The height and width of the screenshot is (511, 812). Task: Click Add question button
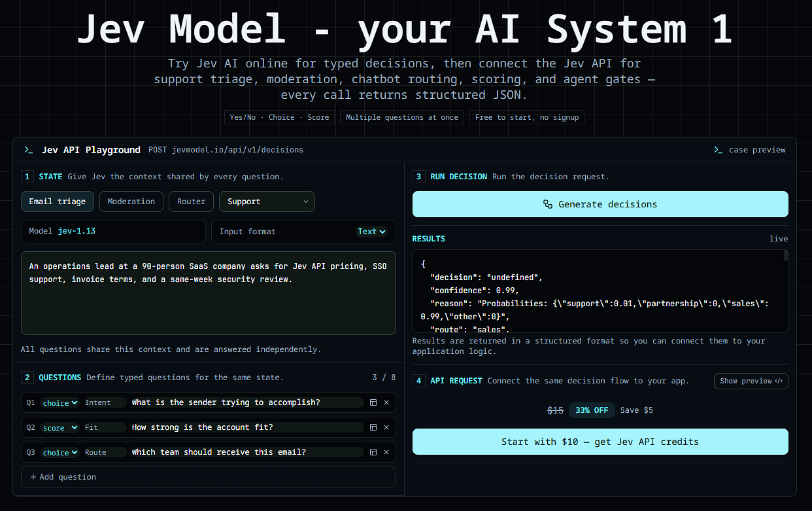point(209,477)
